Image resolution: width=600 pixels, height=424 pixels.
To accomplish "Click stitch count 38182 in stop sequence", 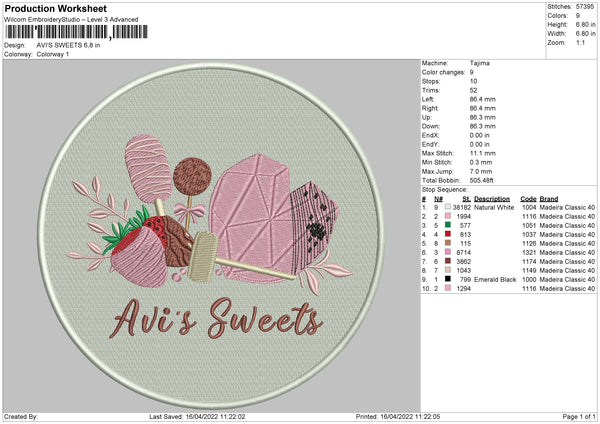I will coord(462,207).
